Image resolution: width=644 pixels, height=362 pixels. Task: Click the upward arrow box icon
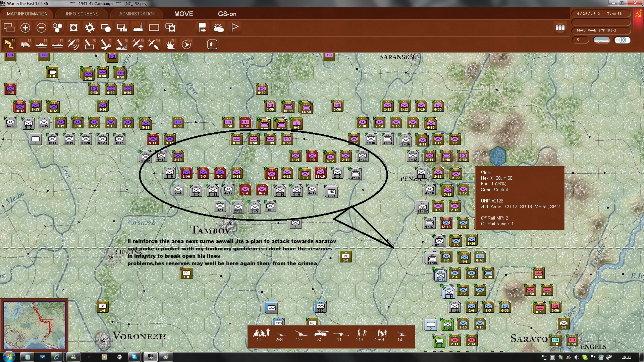(x=212, y=44)
